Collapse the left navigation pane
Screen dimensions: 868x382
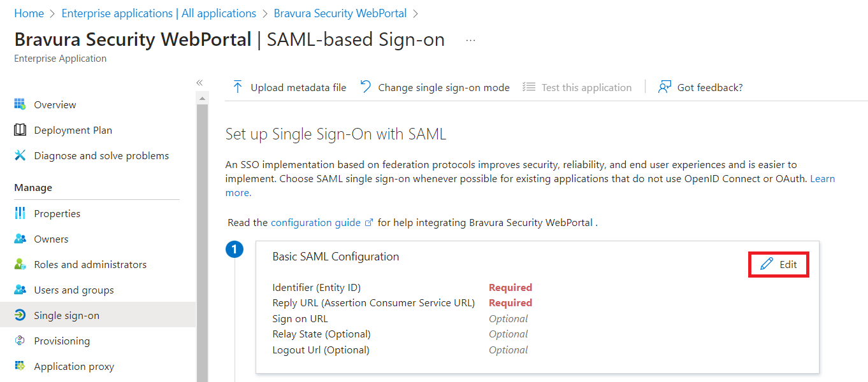pyautogui.click(x=199, y=82)
